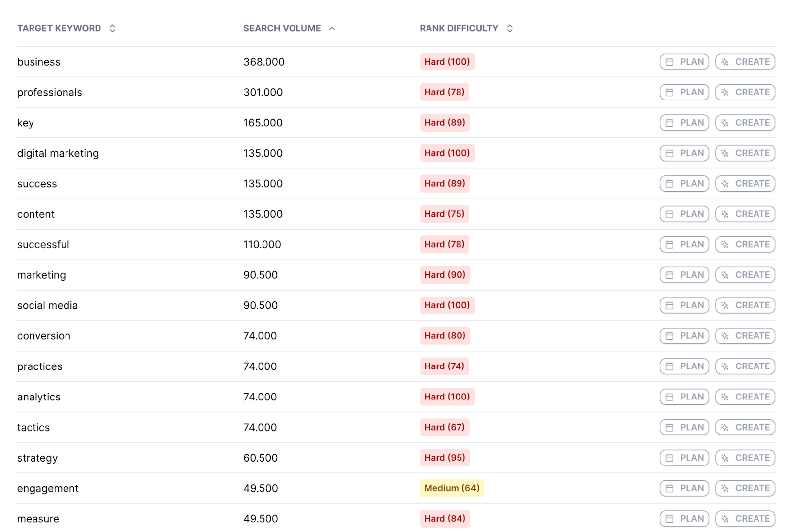Toggle Search Volume sort chevron

click(x=332, y=28)
